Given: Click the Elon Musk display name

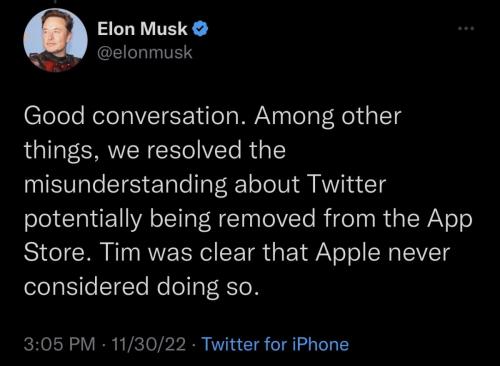Looking at the screenshot, I should point(142,29).
